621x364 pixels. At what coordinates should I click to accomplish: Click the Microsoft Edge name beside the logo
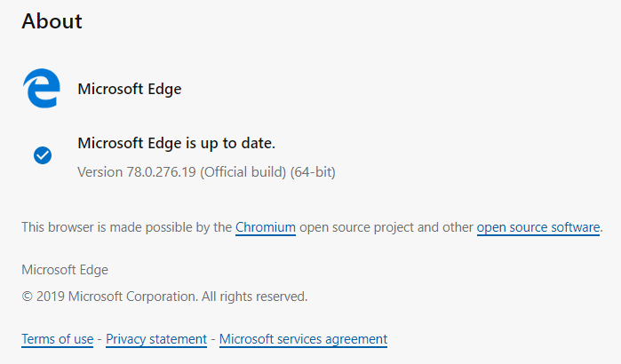(x=130, y=89)
